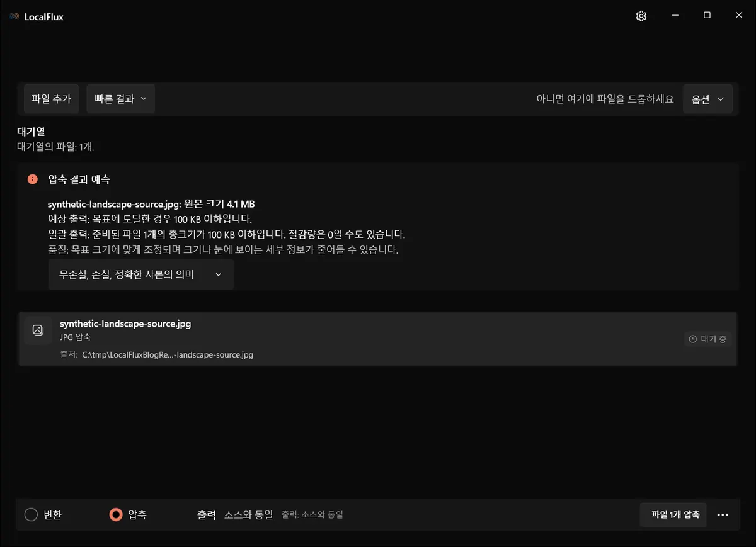Click the 대기열 heading
Viewport: 756px width, 547px height.
coord(31,132)
